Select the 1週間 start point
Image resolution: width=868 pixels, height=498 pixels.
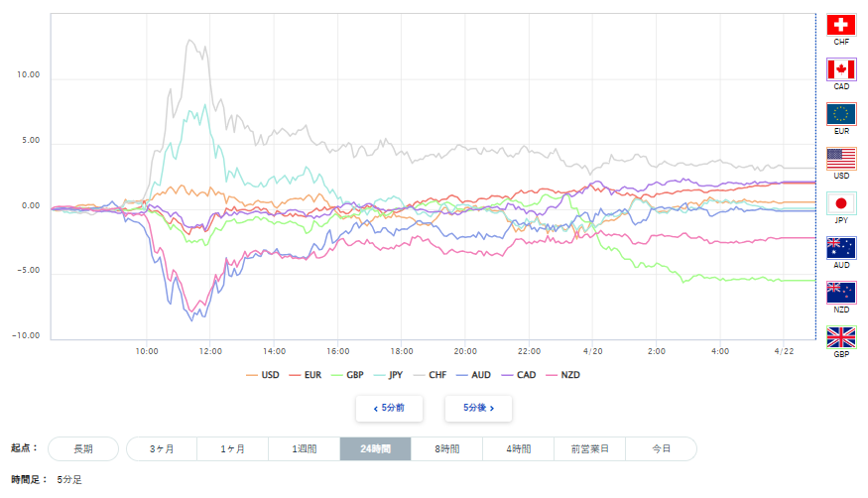coord(304,448)
